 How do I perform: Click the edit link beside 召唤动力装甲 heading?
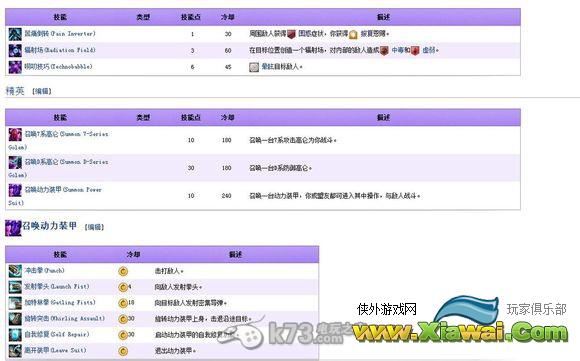coord(94,227)
